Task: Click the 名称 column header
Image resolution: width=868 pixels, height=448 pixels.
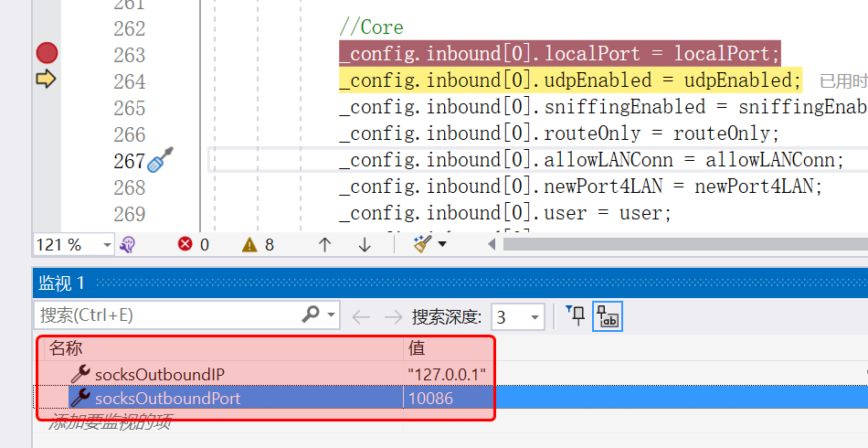Action: 66,348
